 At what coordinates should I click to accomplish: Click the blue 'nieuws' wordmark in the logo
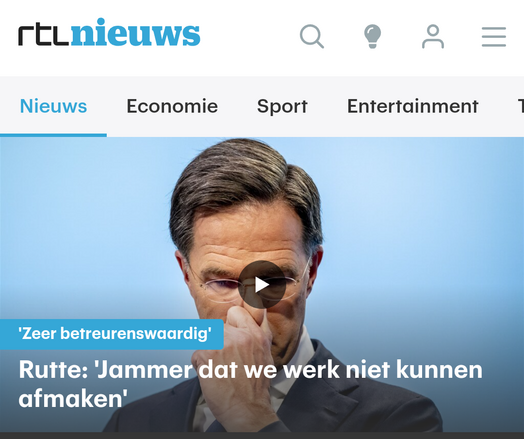tap(135, 32)
